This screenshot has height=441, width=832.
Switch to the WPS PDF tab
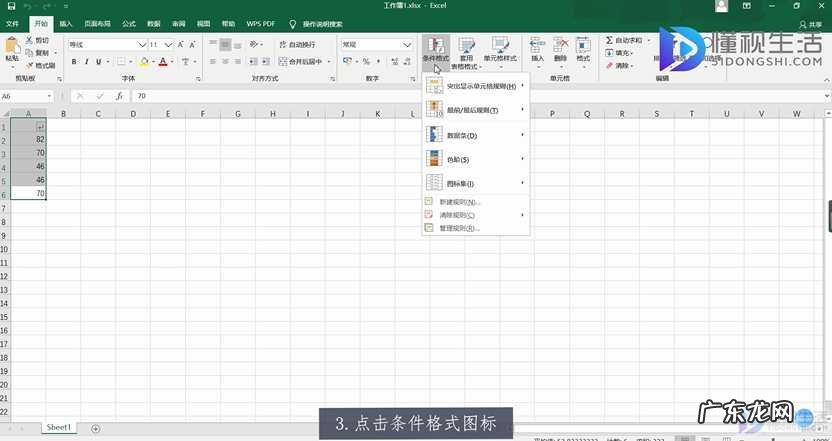pyautogui.click(x=261, y=24)
